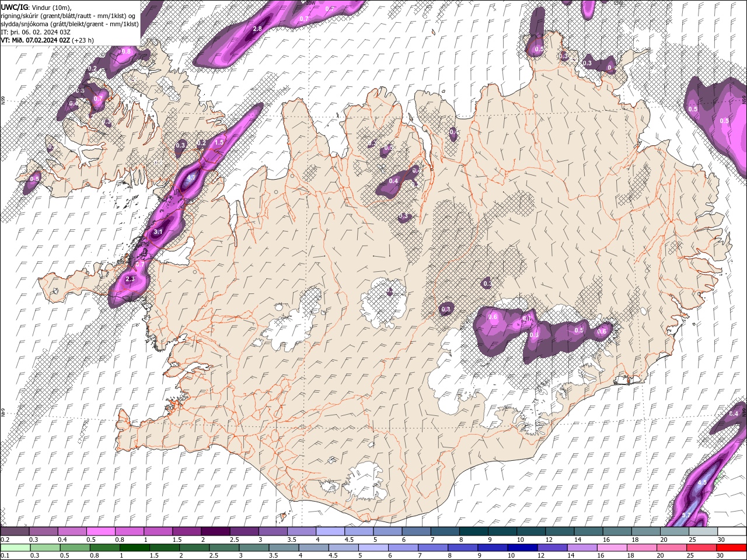The image size is (747, 560).
Task: Choose the pale green 0.1 legend swatch
Action: 15,548
